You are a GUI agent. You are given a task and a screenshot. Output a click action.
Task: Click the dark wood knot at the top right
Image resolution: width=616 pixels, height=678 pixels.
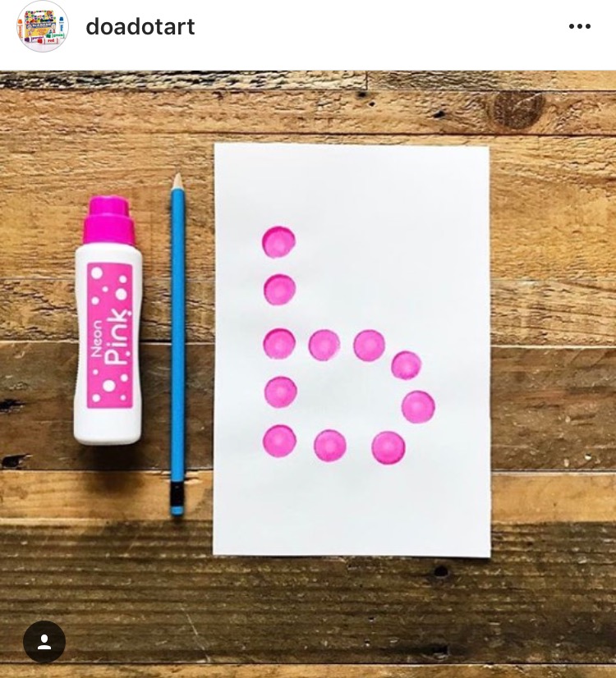[516, 111]
